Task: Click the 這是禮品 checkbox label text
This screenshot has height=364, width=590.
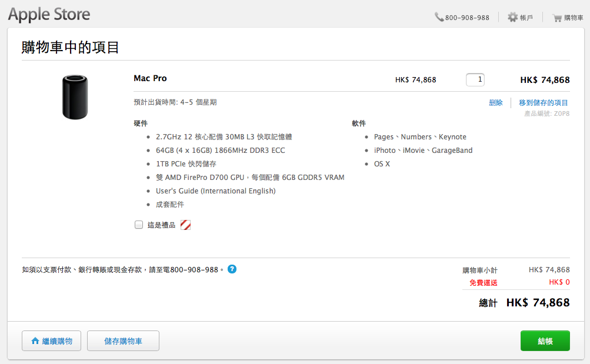Action: pyautogui.click(x=161, y=225)
